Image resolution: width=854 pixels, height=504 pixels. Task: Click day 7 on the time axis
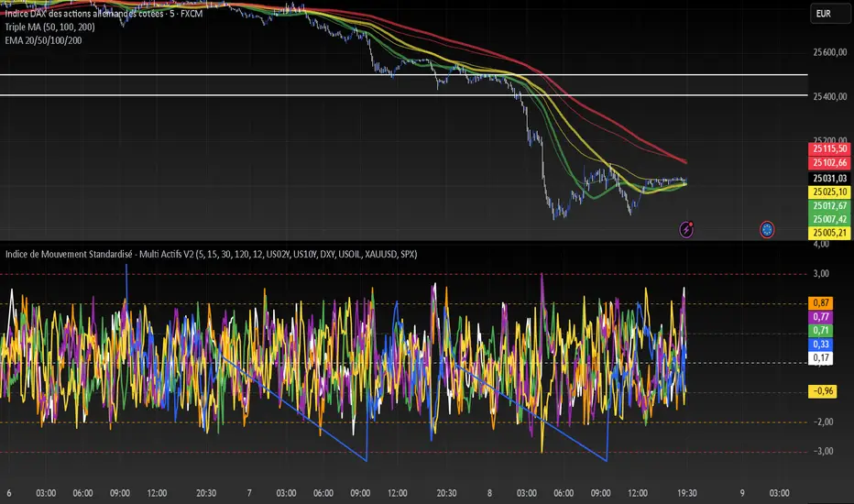(x=249, y=493)
